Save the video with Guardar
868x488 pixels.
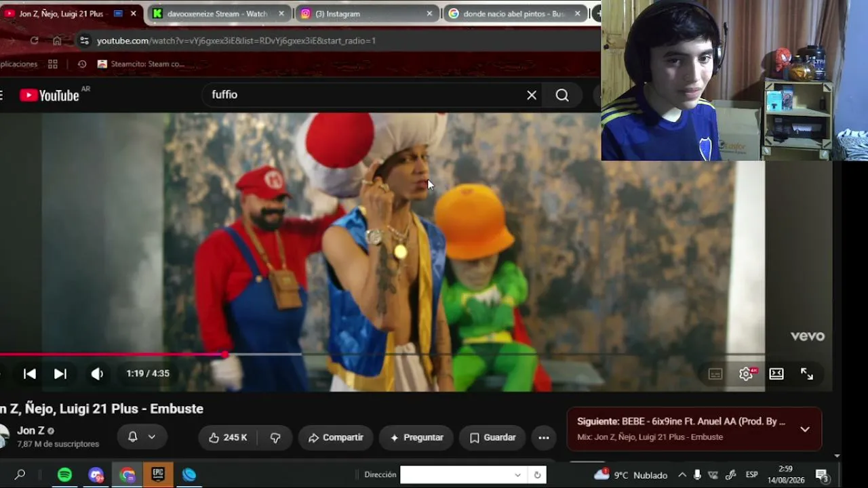(493, 438)
